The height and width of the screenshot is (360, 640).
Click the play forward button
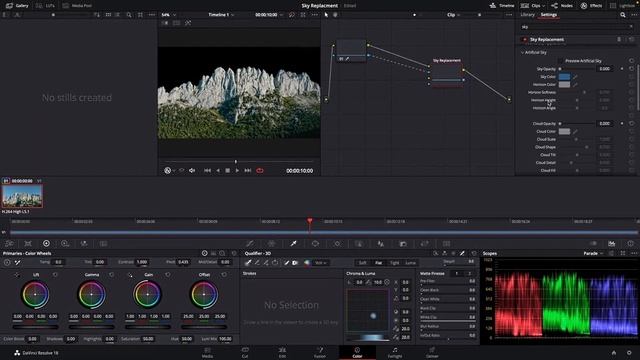(237, 171)
